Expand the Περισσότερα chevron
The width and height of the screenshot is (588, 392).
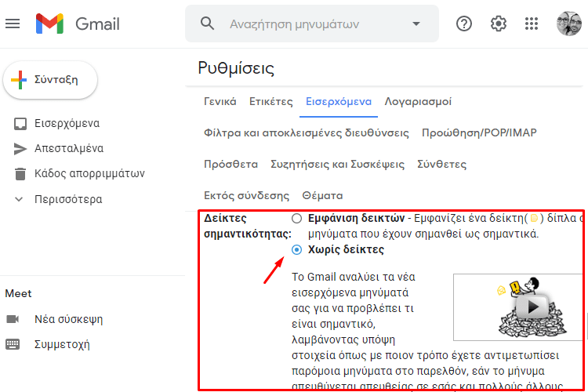pos(19,199)
